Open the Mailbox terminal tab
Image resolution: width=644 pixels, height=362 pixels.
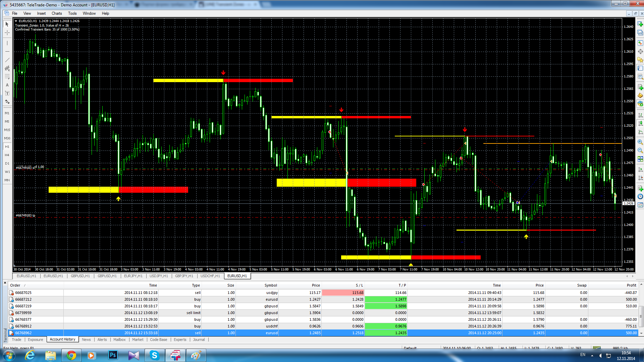tap(119, 340)
